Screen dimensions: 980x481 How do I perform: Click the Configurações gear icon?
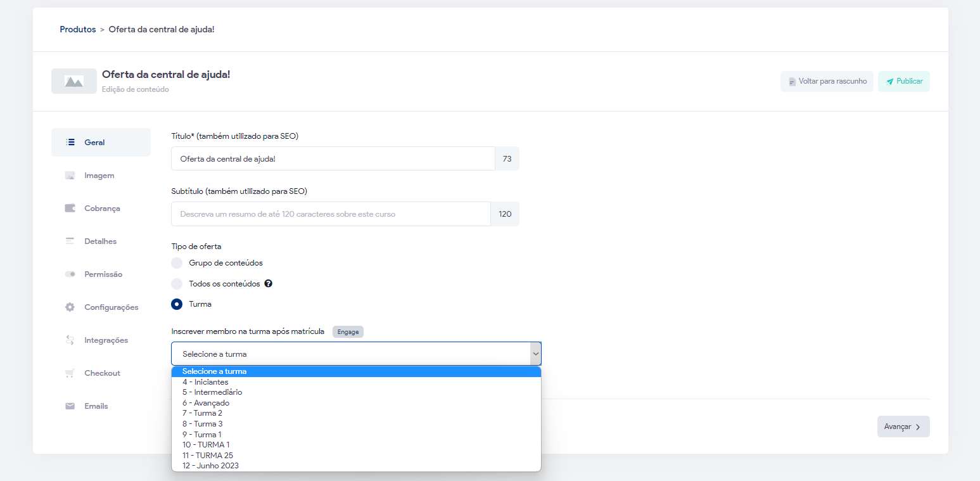coord(70,307)
